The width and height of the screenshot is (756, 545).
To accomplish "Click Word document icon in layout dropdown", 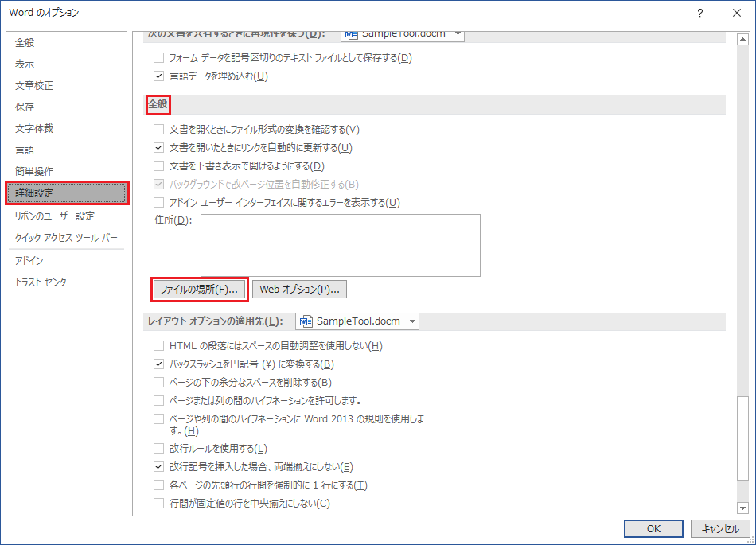I will (306, 321).
